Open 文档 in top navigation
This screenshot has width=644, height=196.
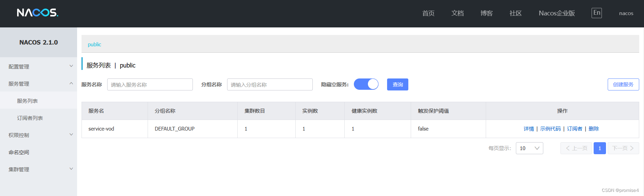pyautogui.click(x=457, y=13)
